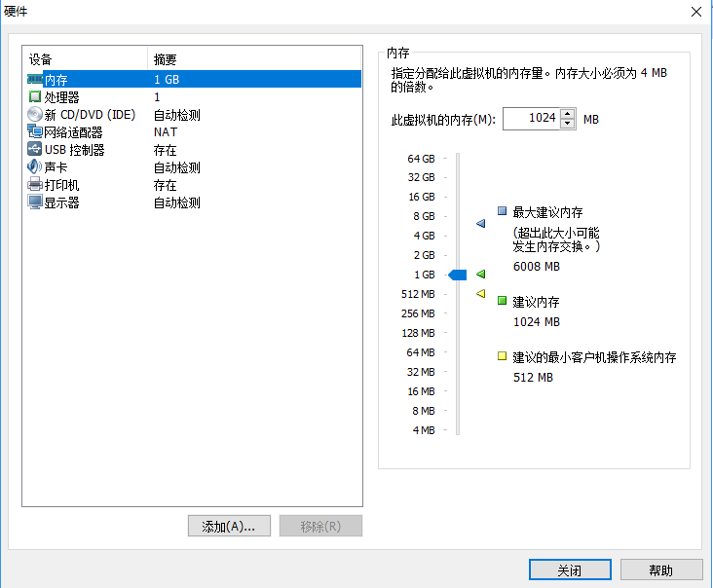Click the memory (内存) device icon
Viewport: 713px width, 588px height.
[x=35, y=79]
